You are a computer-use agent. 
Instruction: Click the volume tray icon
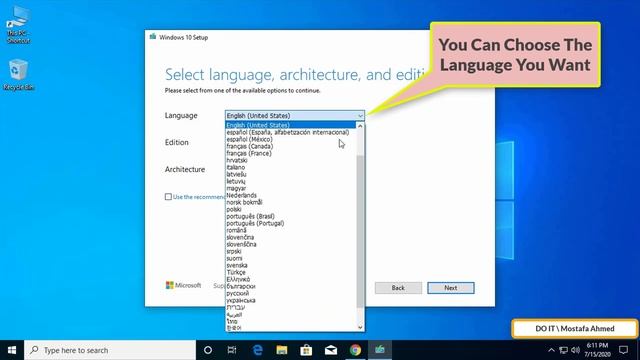coord(576,350)
